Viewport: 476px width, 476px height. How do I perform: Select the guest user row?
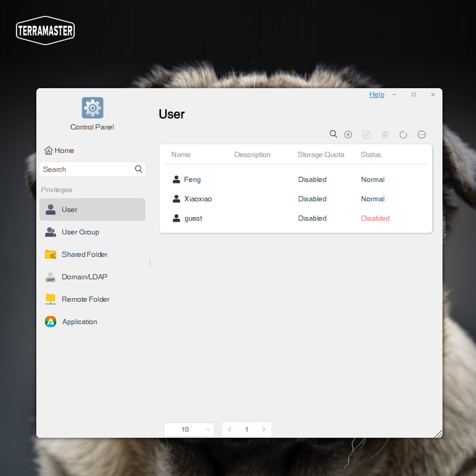[x=296, y=218]
